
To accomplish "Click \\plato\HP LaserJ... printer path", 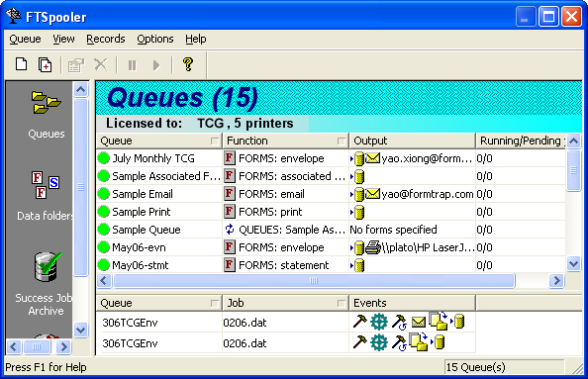I will [x=429, y=247].
